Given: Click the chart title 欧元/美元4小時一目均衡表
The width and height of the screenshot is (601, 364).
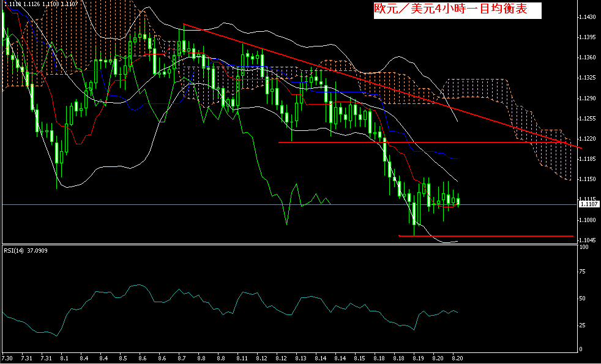Looking at the screenshot, I should click(x=450, y=10).
